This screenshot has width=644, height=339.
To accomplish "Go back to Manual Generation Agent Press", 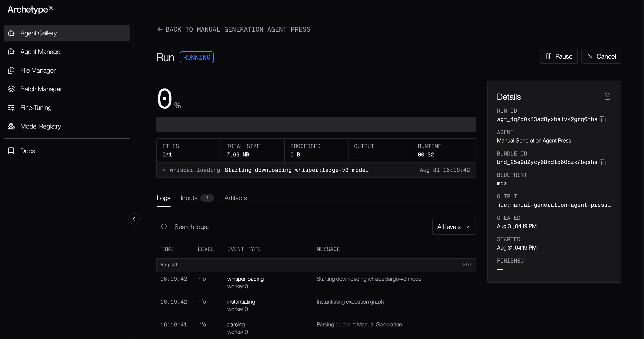I will tap(234, 30).
